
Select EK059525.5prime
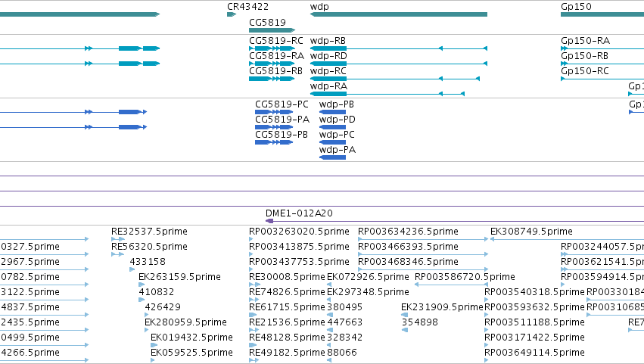pyautogui.click(x=191, y=353)
